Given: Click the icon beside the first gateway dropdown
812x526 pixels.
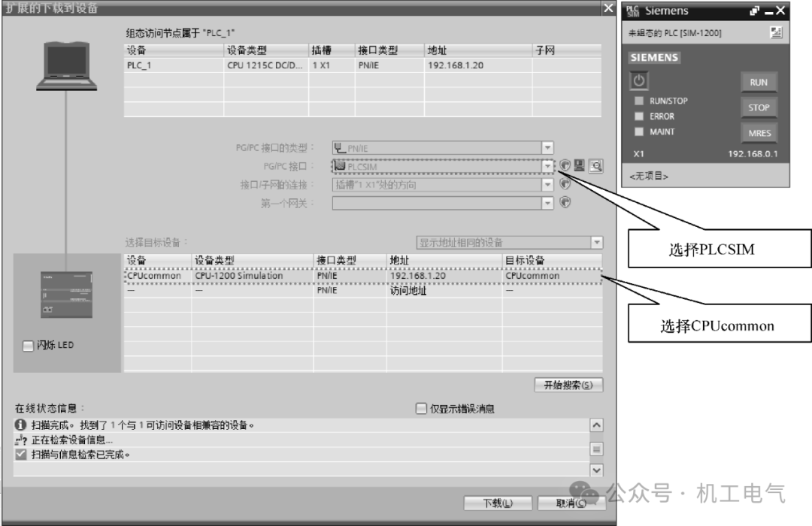Looking at the screenshot, I should [565, 202].
